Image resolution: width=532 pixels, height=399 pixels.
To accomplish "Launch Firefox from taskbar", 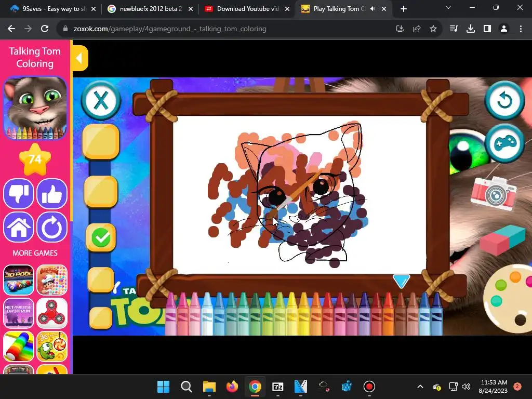I will pyautogui.click(x=232, y=387).
